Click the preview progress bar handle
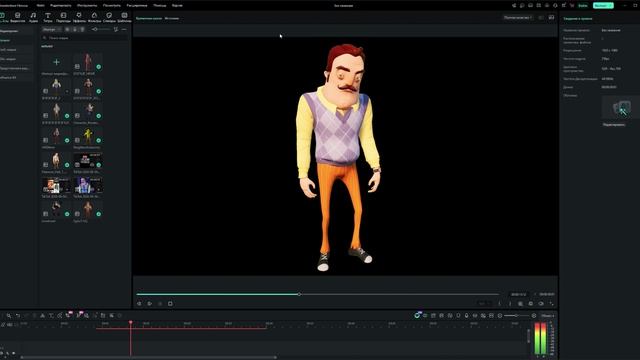 (x=299, y=294)
